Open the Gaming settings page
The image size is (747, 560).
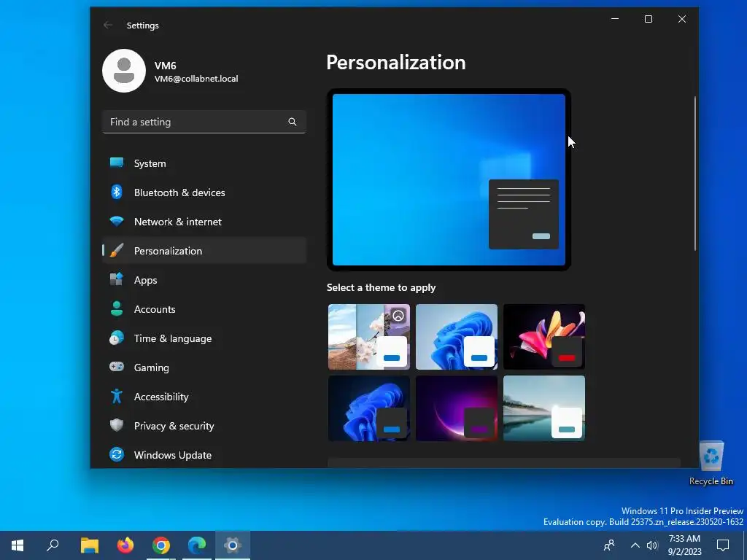[x=204, y=367]
